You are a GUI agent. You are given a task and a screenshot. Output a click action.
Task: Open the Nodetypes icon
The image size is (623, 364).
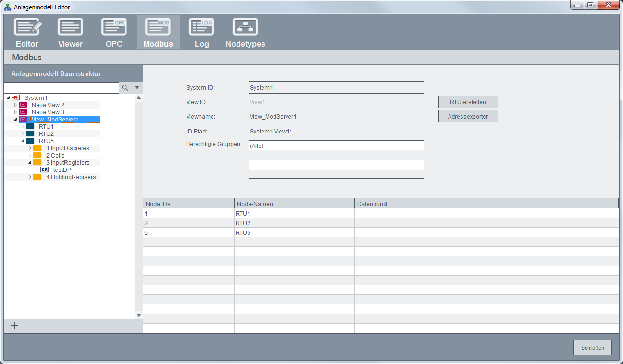pos(245,28)
